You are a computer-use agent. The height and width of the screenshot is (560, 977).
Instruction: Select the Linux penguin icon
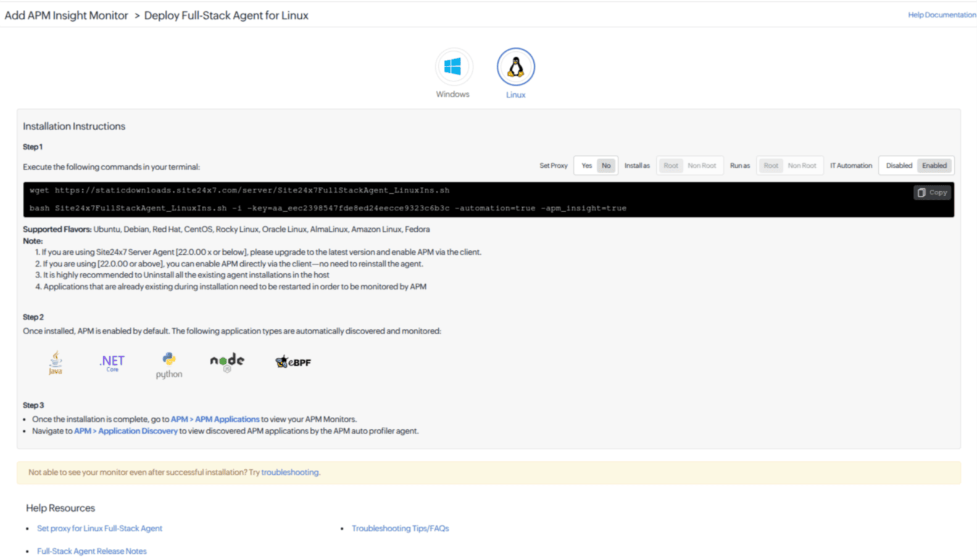[516, 67]
